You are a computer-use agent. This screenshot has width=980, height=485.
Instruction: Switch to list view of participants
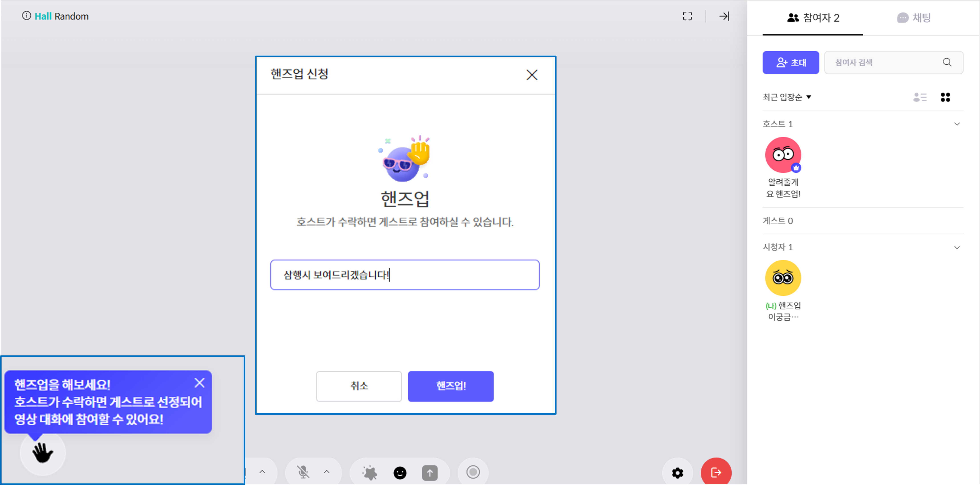(919, 97)
